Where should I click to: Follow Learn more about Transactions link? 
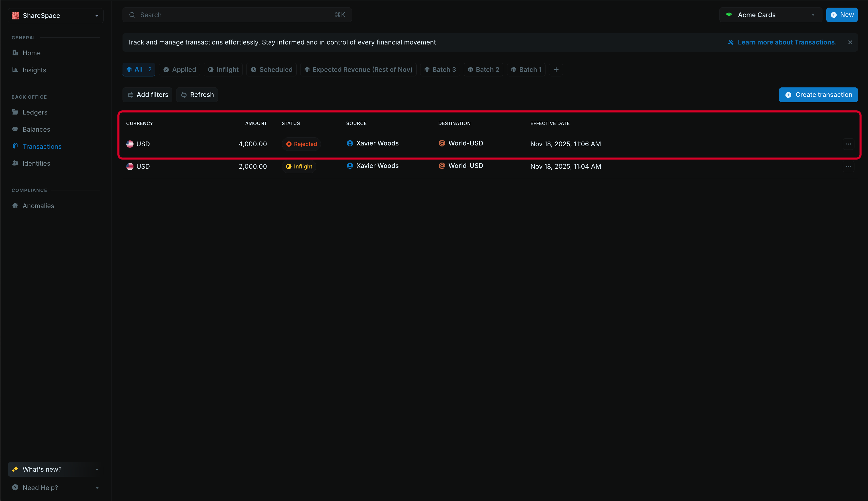pyautogui.click(x=787, y=42)
